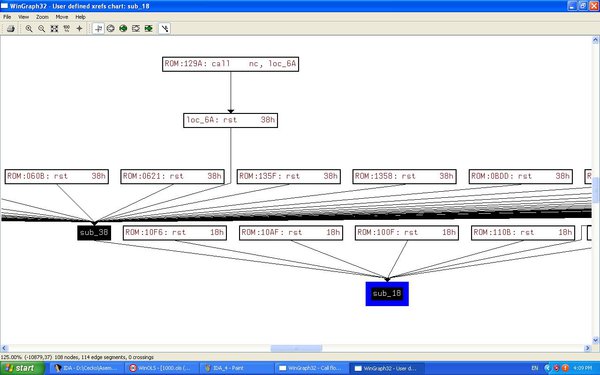
Task: Toggle the easy graph scrolling button
Action: pyautogui.click(x=98, y=29)
